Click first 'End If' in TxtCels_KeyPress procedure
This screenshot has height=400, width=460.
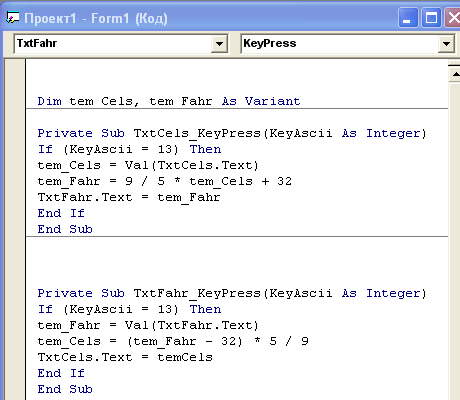[x=61, y=213]
